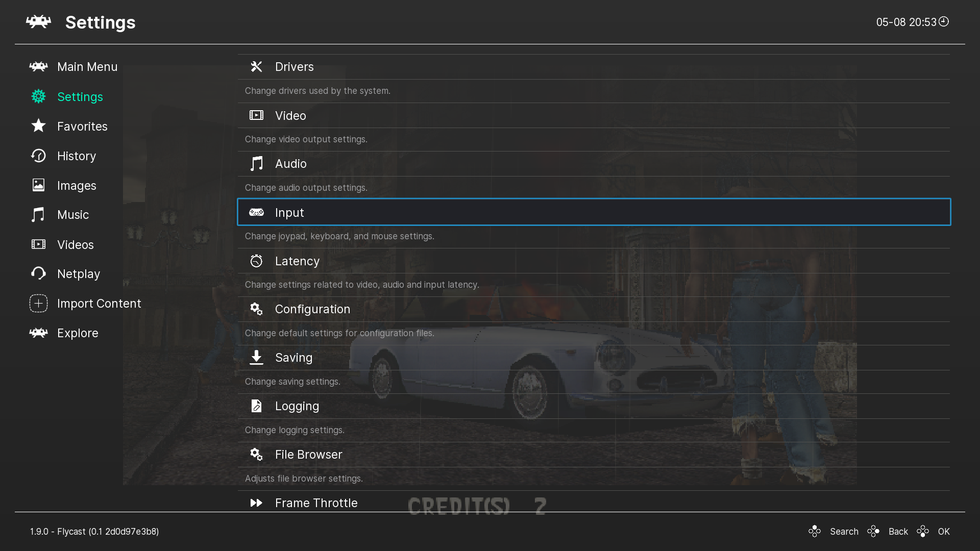This screenshot has height=551, width=980.
Task: Open the Video settings row
Action: 594,115
